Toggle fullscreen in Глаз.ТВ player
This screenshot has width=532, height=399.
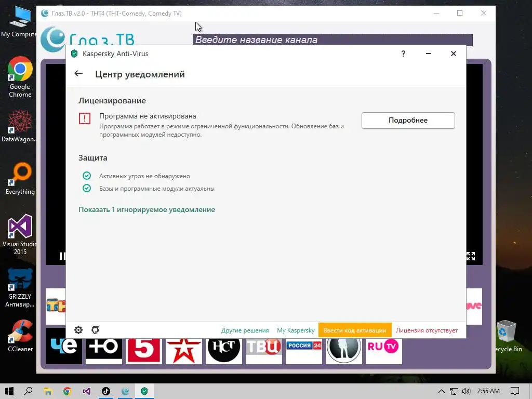pyautogui.click(x=471, y=256)
